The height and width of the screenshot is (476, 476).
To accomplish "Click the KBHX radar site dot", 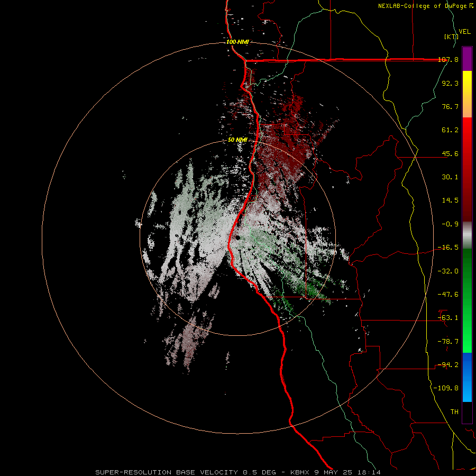I will pos(237,237).
